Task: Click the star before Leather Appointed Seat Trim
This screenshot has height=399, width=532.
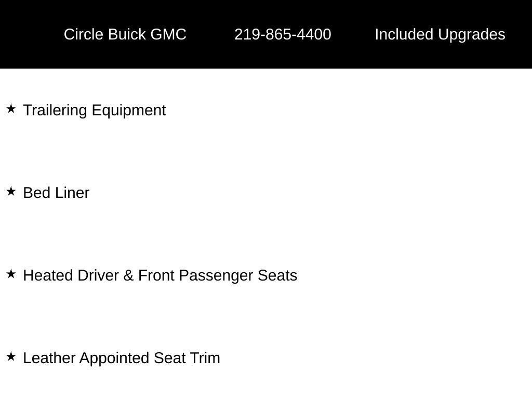Action: click(11, 357)
